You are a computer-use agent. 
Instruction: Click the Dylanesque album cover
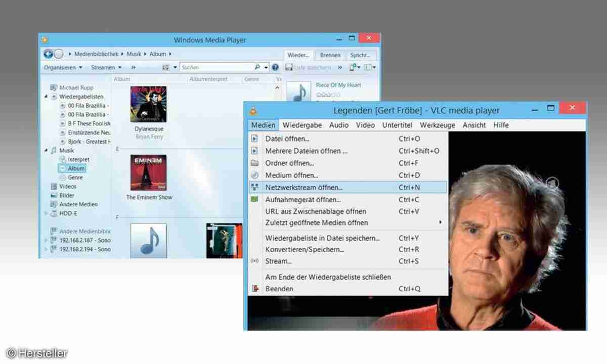pyautogui.click(x=149, y=104)
